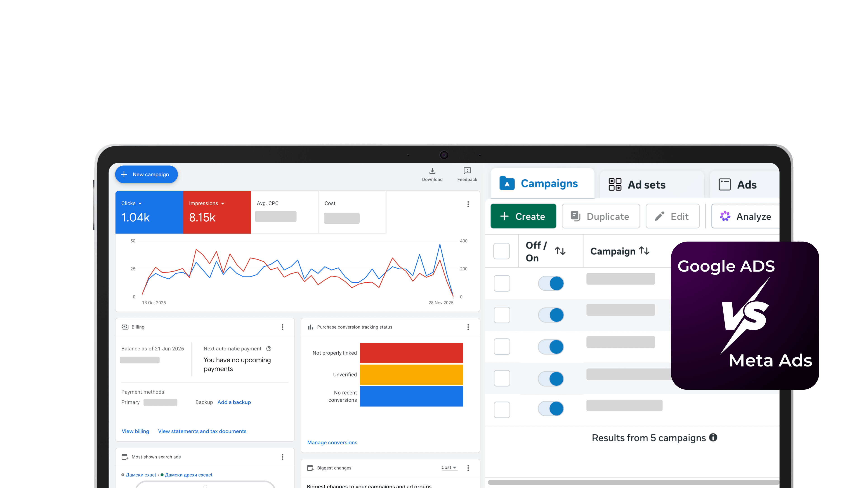
Task: Switch to the Ad sets tab
Action: [652, 185]
